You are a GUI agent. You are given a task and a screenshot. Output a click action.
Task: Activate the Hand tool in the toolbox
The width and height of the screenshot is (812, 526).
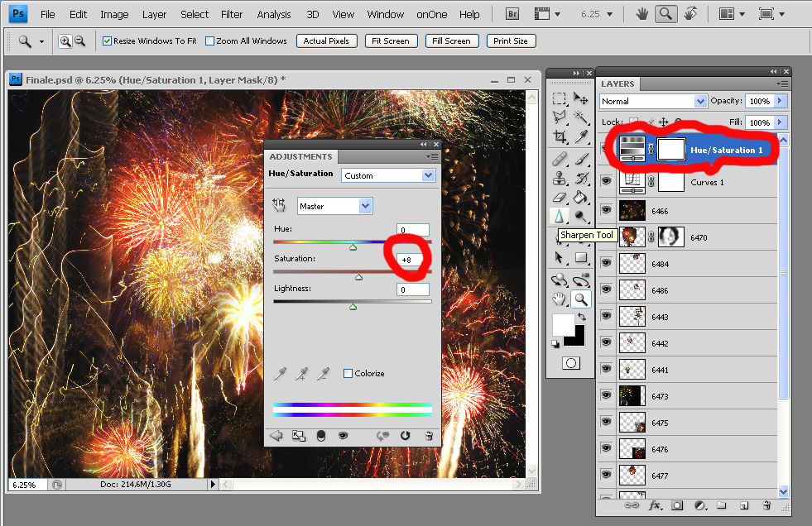pos(560,299)
